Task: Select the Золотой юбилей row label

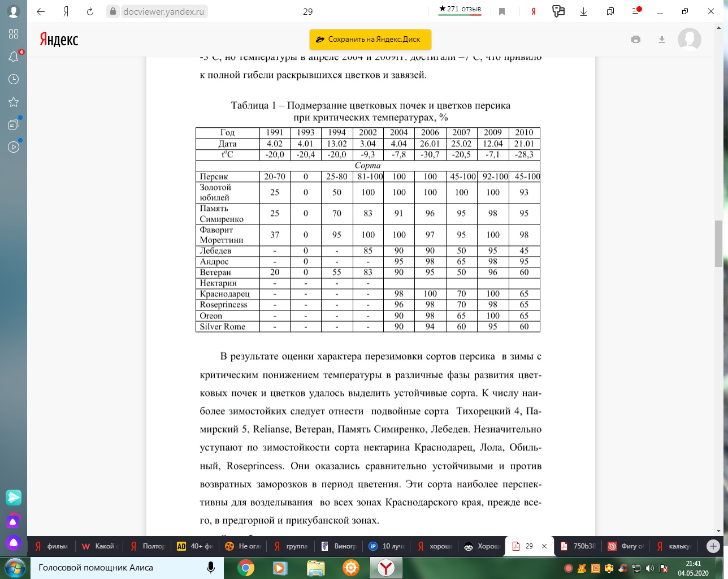Action: click(x=215, y=192)
